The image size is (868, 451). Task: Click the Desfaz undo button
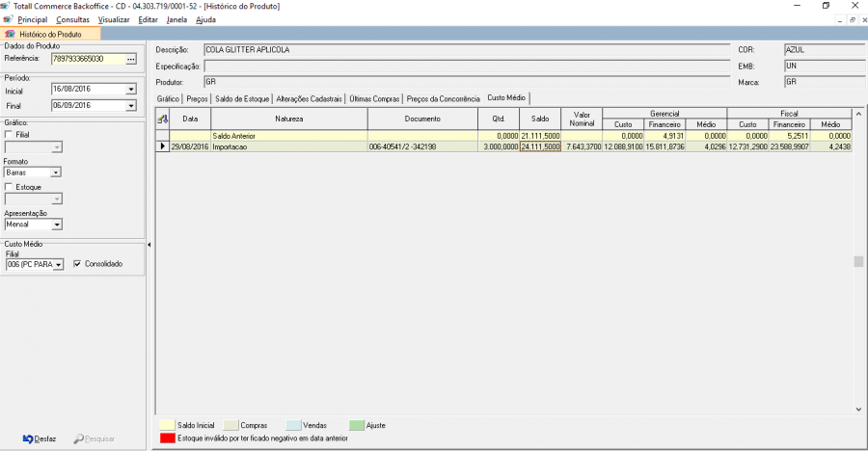[x=40, y=438]
